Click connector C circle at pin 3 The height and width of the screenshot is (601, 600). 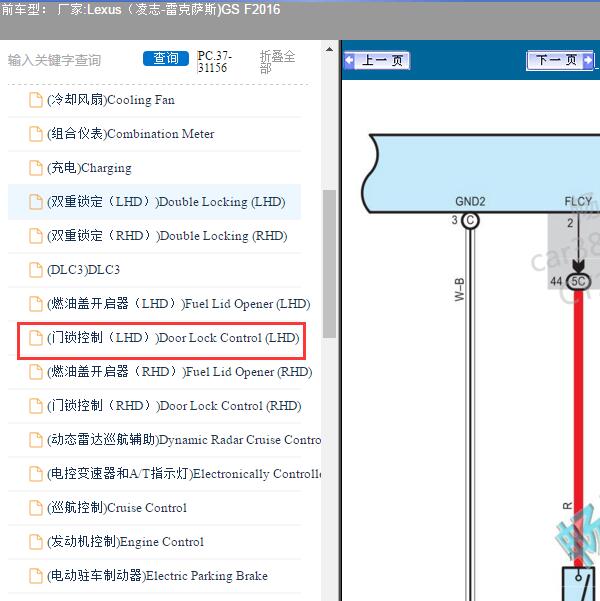tap(470, 220)
